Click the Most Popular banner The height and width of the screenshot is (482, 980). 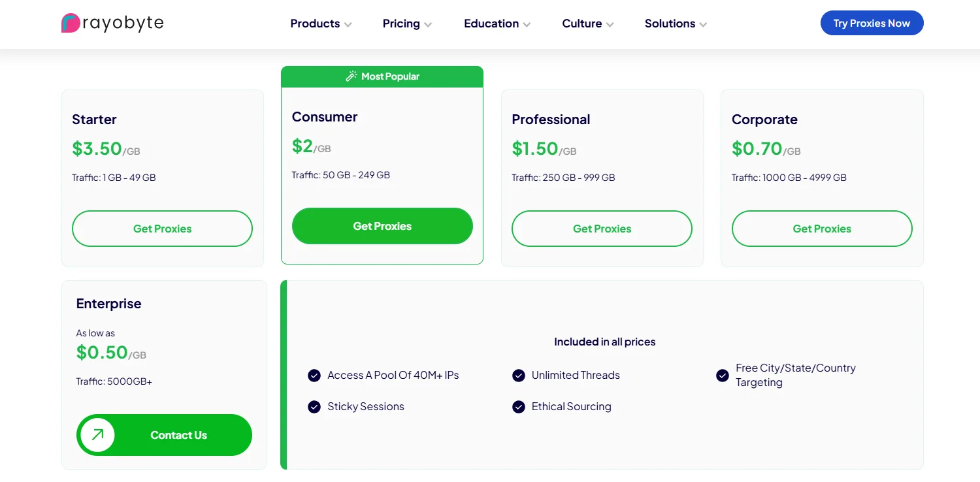[382, 76]
